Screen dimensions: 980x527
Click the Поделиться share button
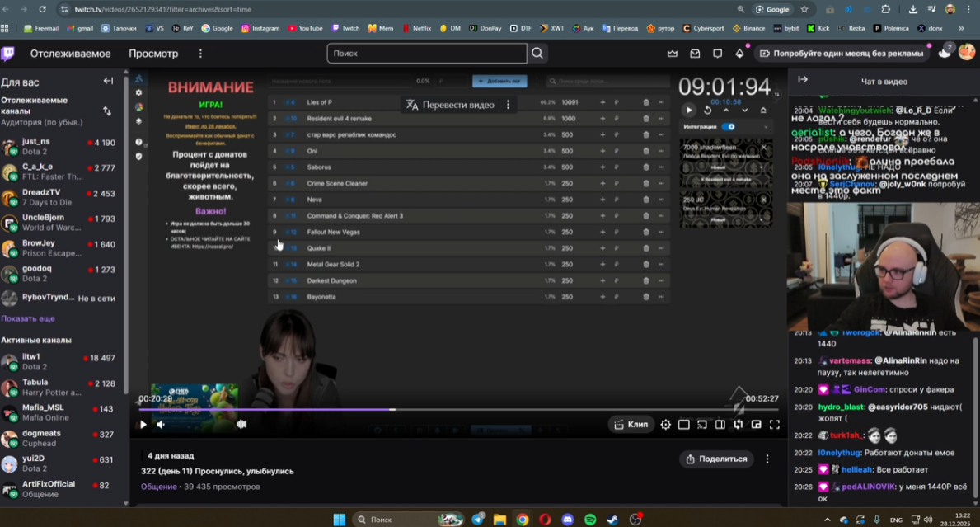tap(716, 459)
